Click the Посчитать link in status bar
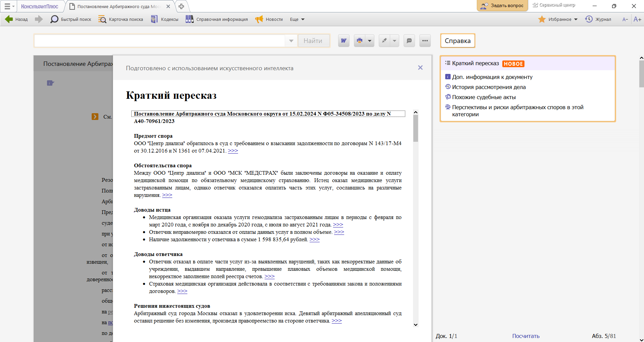 point(526,336)
